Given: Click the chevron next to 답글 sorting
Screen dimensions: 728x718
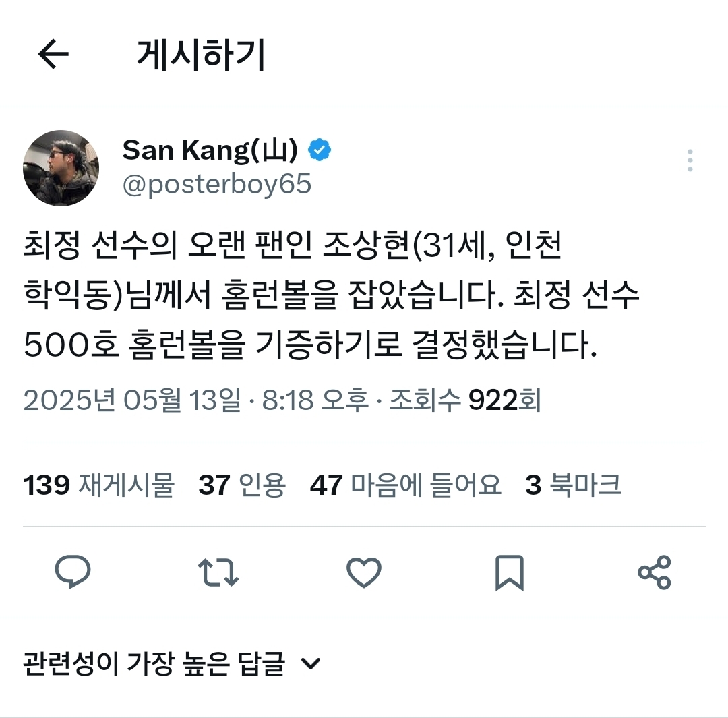Looking at the screenshot, I should coord(311,663).
